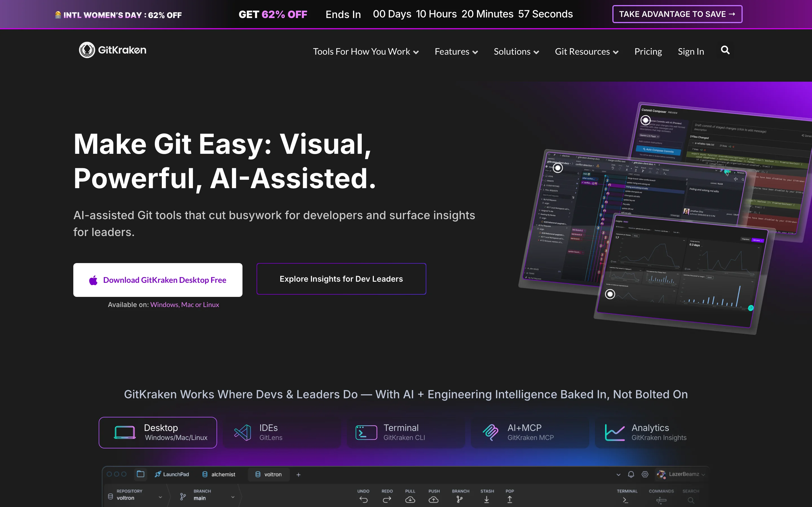812x507 pixels.
Task: Click the notification bell icon
Action: (631, 474)
